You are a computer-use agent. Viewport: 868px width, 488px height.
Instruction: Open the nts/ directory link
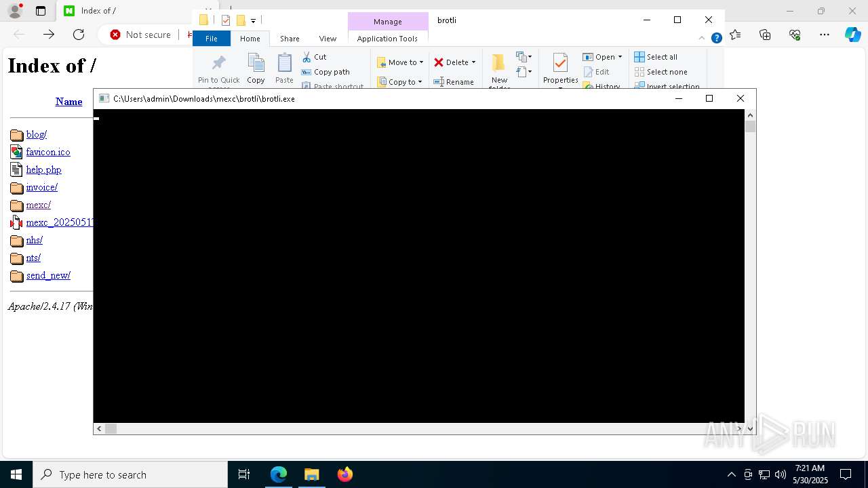pyautogui.click(x=33, y=258)
